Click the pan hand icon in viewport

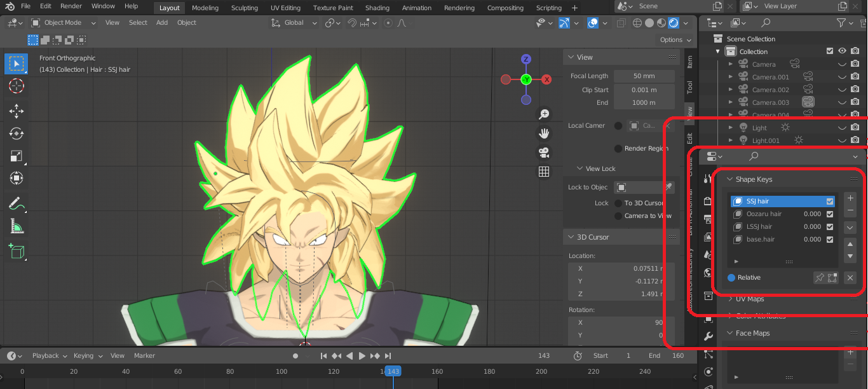(x=544, y=133)
